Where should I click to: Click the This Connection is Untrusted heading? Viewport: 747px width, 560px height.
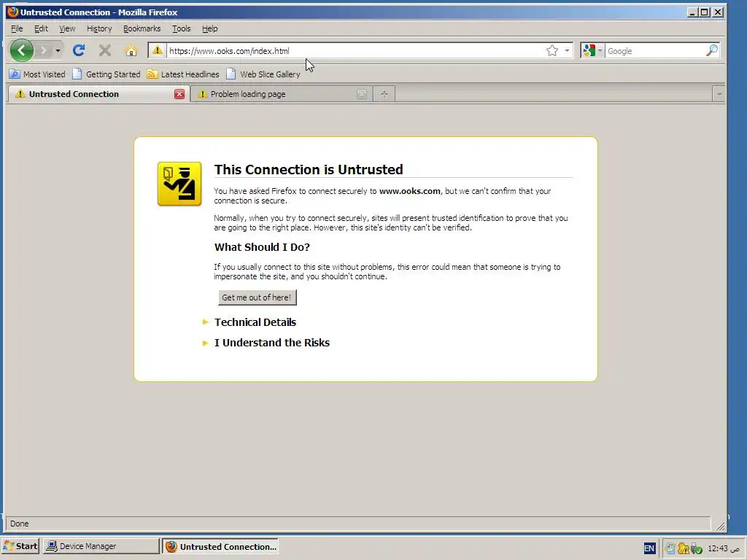309,169
